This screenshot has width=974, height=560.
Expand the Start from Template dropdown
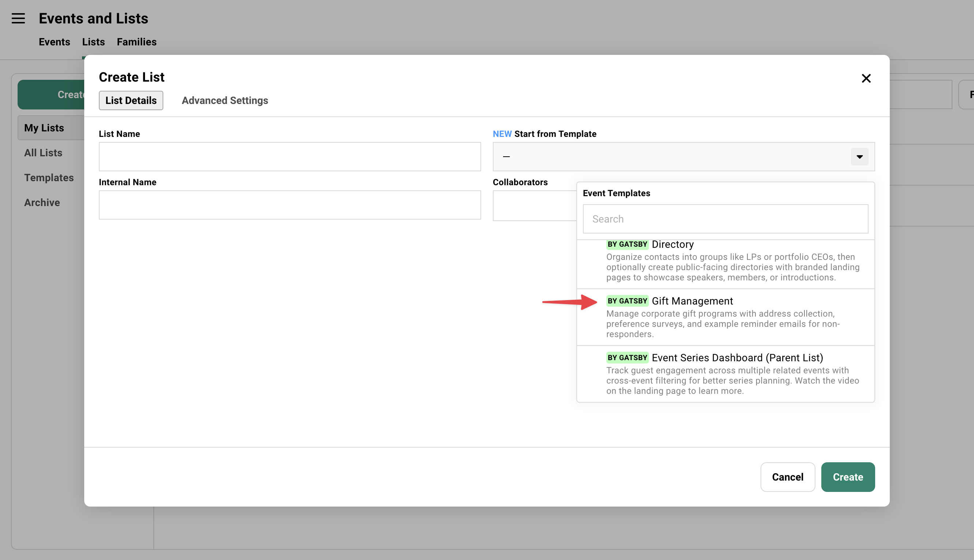click(x=859, y=157)
